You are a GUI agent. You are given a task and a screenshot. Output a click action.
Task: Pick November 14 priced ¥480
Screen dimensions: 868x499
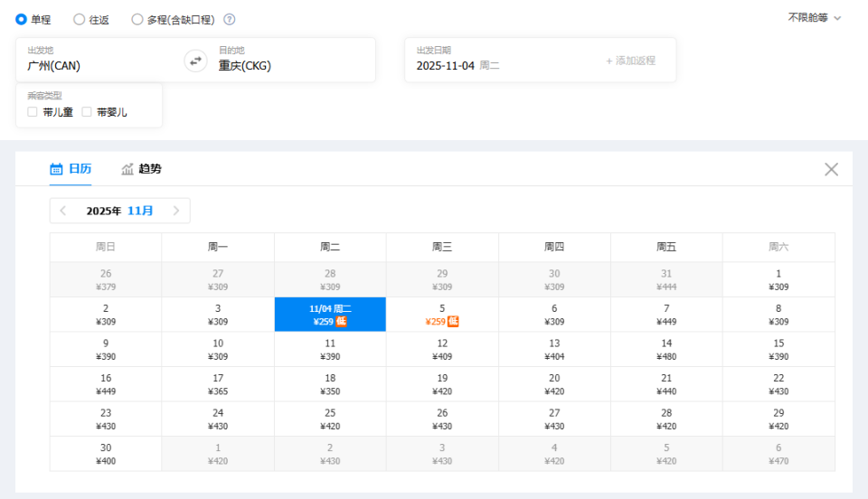click(x=666, y=349)
